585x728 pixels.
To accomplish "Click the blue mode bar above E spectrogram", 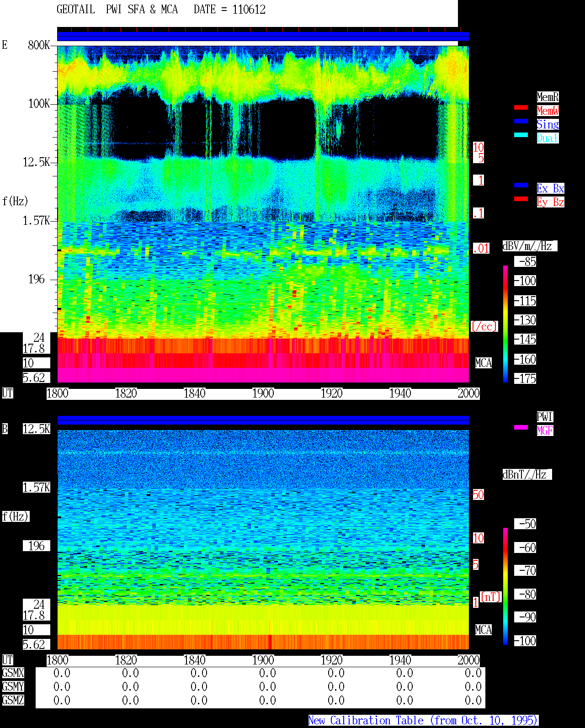I will click(263, 37).
